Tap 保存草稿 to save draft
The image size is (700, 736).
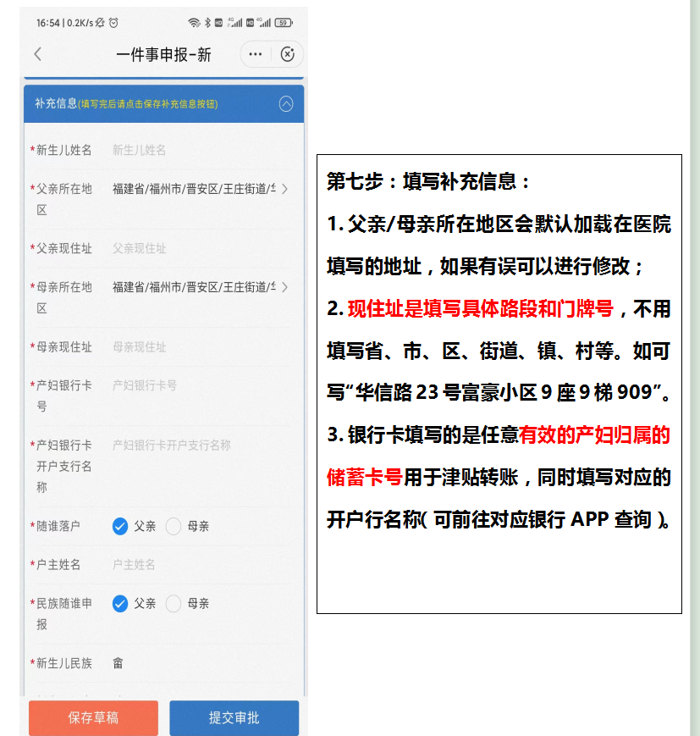click(x=93, y=717)
